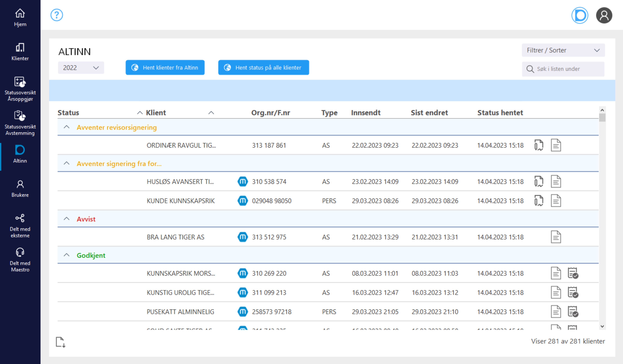Click Innsendt column header

pos(366,113)
